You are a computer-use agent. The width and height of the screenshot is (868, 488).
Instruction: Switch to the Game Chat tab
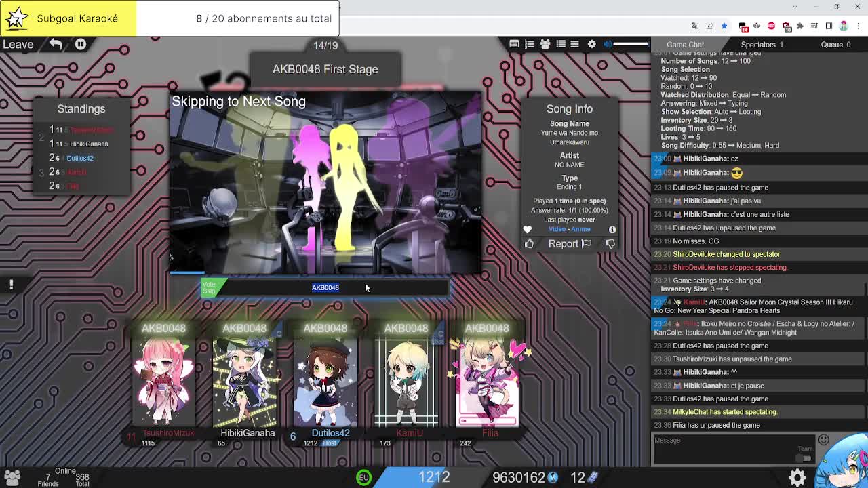[685, 45]
